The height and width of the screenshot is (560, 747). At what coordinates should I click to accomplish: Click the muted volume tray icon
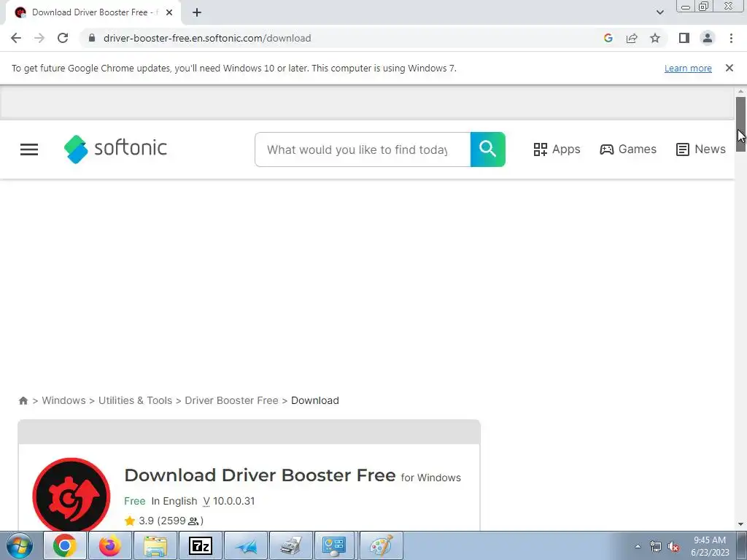coord(673,547)
